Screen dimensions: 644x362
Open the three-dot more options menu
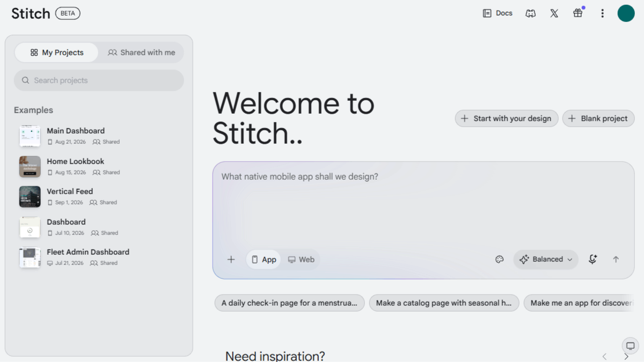tap(602, 13)
